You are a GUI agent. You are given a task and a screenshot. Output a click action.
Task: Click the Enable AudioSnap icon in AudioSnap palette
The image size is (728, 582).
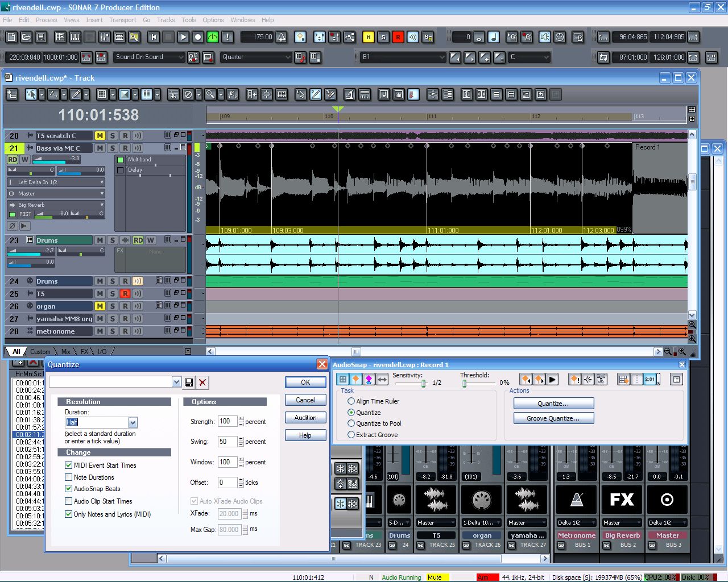coord(343,379)
